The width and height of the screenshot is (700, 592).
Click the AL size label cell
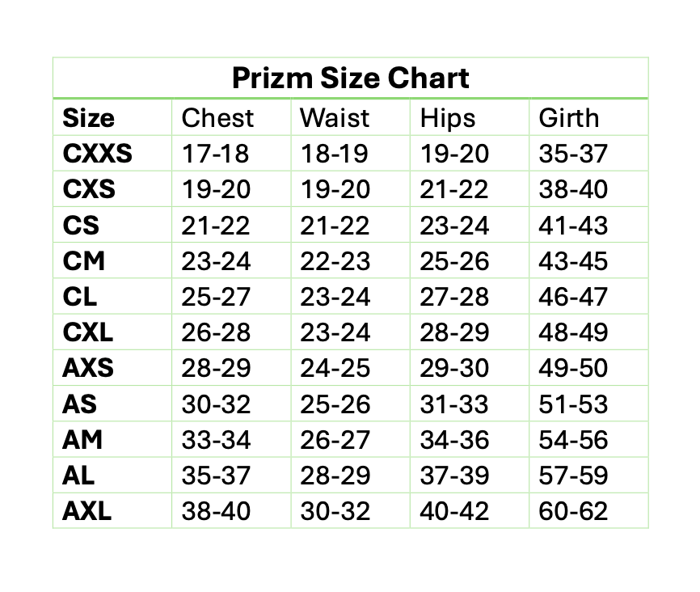78,476
